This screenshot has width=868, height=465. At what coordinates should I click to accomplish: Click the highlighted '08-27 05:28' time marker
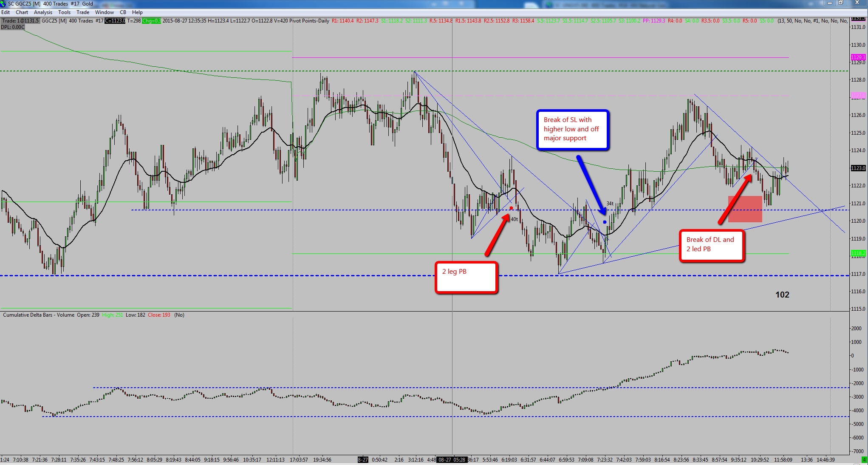click(x=452, y=460)
